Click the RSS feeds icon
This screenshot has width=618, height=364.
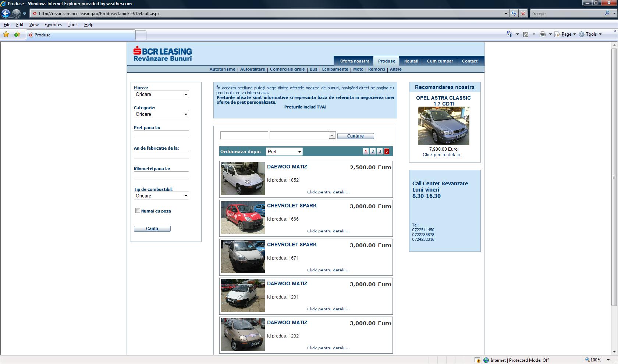[526, 34]
